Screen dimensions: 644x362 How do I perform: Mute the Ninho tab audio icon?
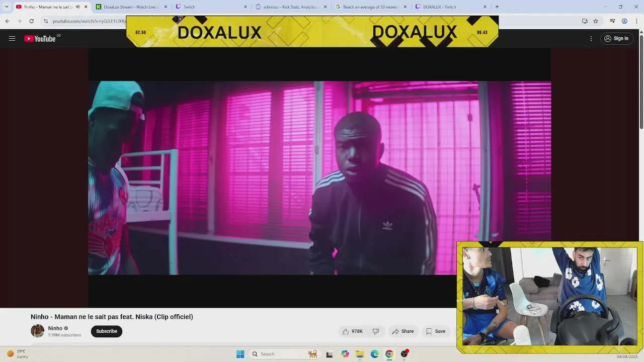(x=77, y=7)
